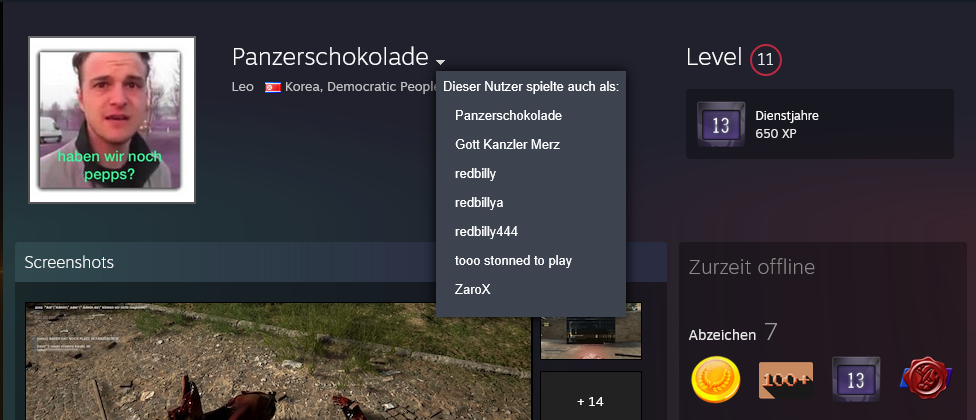Select Gott Kanzler Merz alias entry
Viewport: 976px width, 420px height.
click(x=507, y=144)
